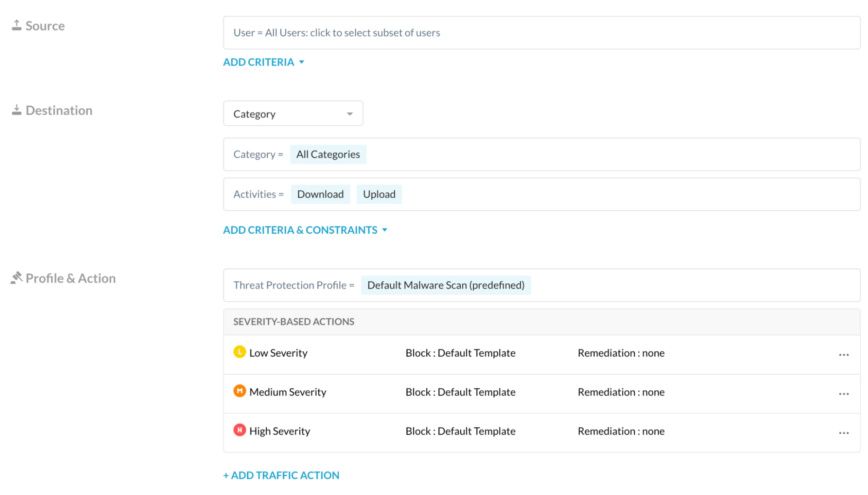The width and height of the screenshot is (868, 495).
Task: Expand the ADD CRITERIA dropdown
Action: pyautogui.click(x=263, y=62)
